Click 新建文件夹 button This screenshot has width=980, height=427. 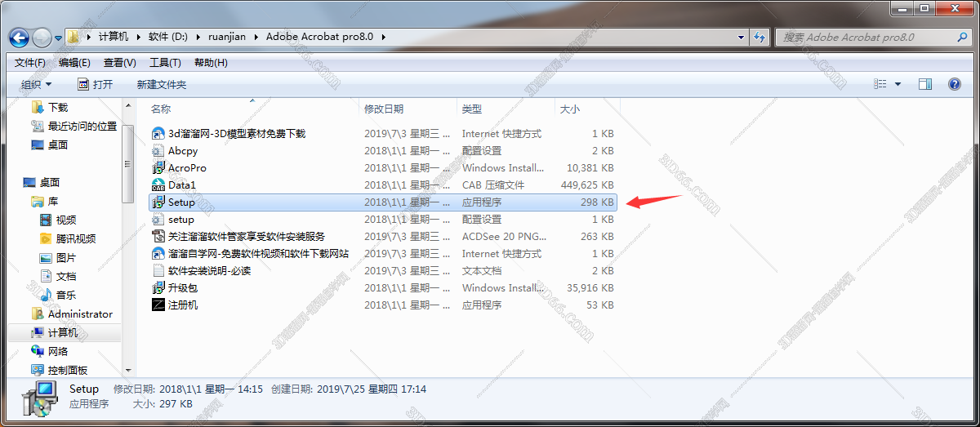pos(162,84)
